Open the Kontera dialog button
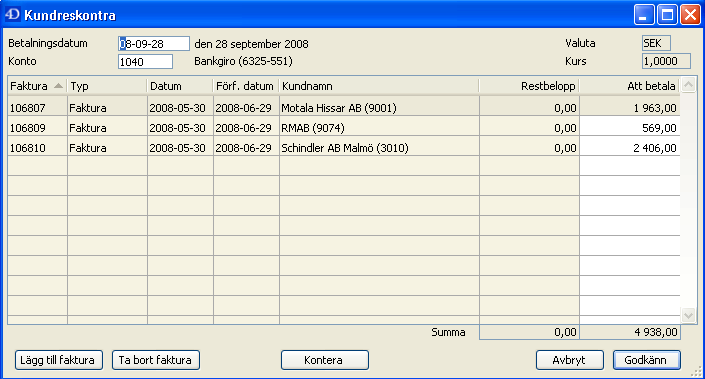Viewport: 705px width, 379px height. (x=325, y=360)
